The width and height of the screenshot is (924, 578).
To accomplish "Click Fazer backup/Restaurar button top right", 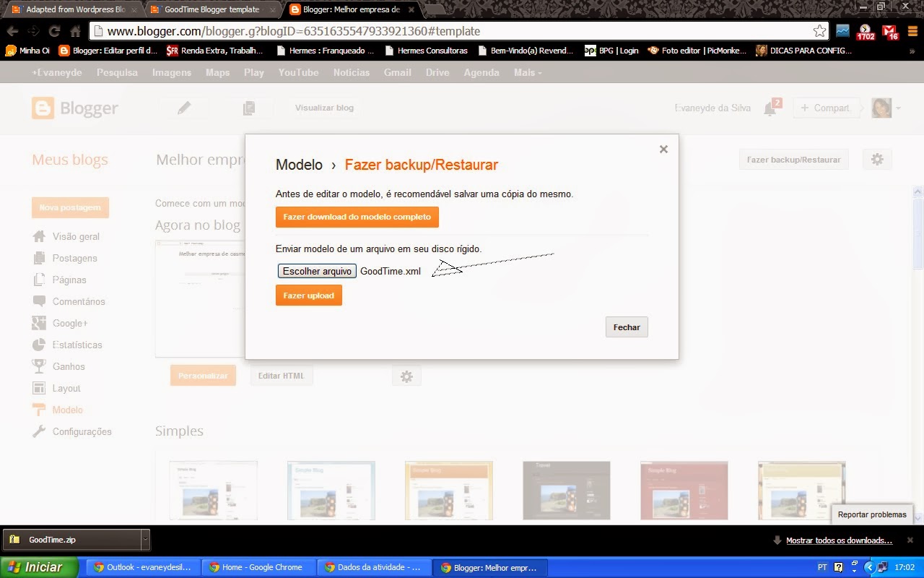I will (793, 160).
